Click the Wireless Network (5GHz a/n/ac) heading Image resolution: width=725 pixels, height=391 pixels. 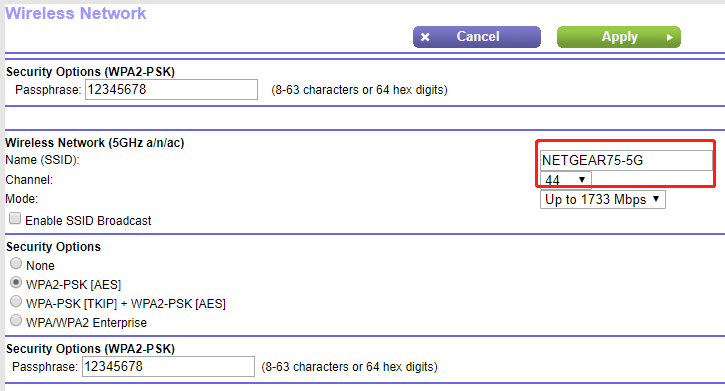pos(95,143)
